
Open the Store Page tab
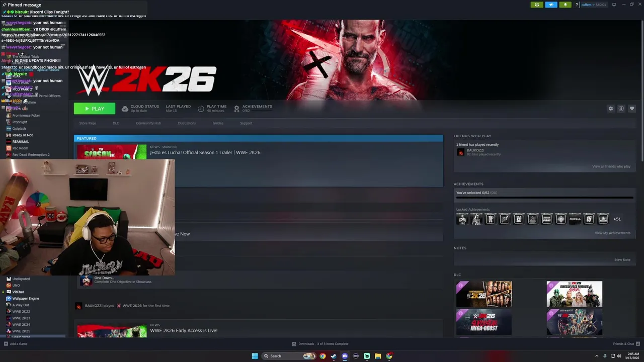point(88,123)
